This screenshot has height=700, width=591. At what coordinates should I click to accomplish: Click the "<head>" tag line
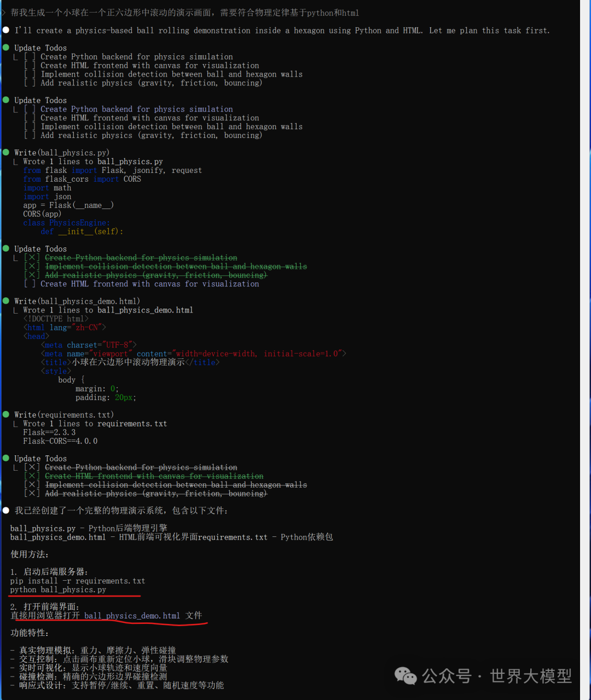[x=36, y=336]
